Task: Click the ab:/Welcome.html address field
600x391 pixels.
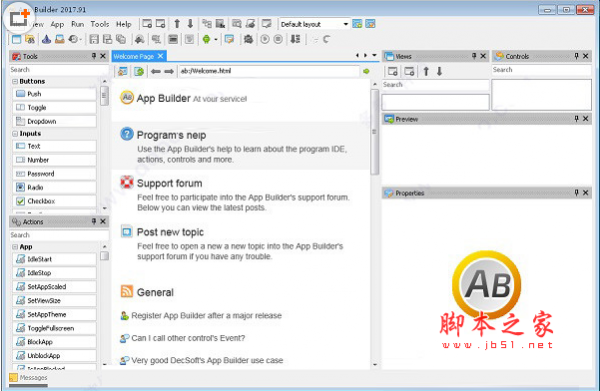Action: [x=269, y=71]
